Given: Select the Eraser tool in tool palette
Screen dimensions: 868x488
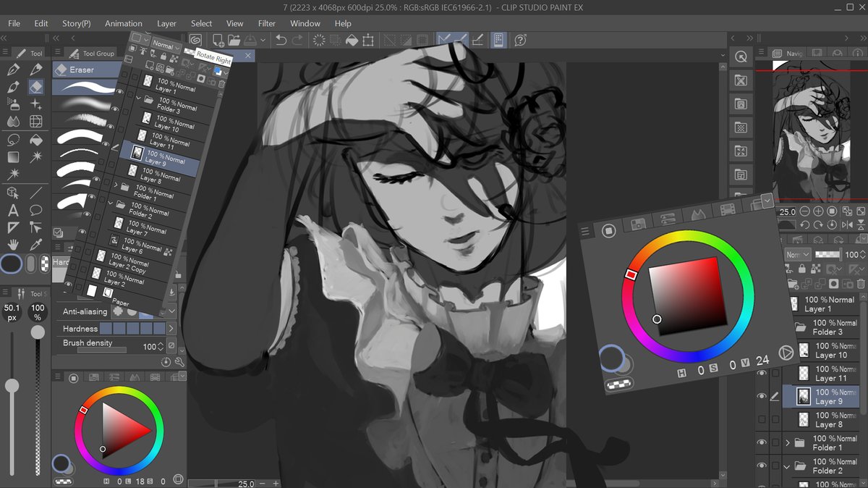Looking at the screenshot, I should pos(36,87).
